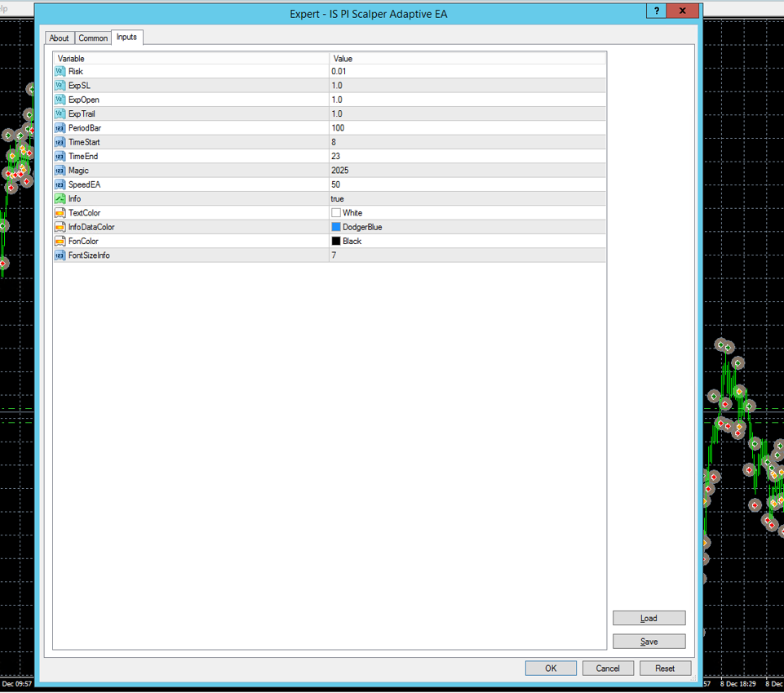Click the FonColor parameter icon
Image resolution: width=784 pixels, height=693 pixels.
[x=60, y=242]
